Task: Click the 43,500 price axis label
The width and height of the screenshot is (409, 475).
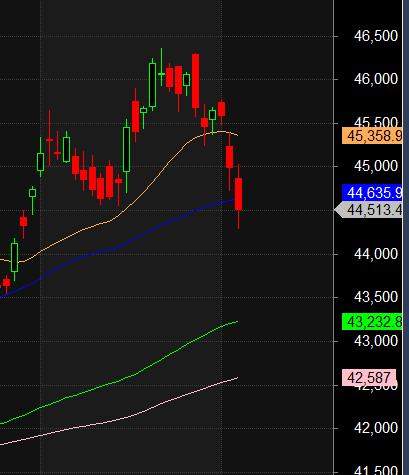Action: tap(376, 297)
